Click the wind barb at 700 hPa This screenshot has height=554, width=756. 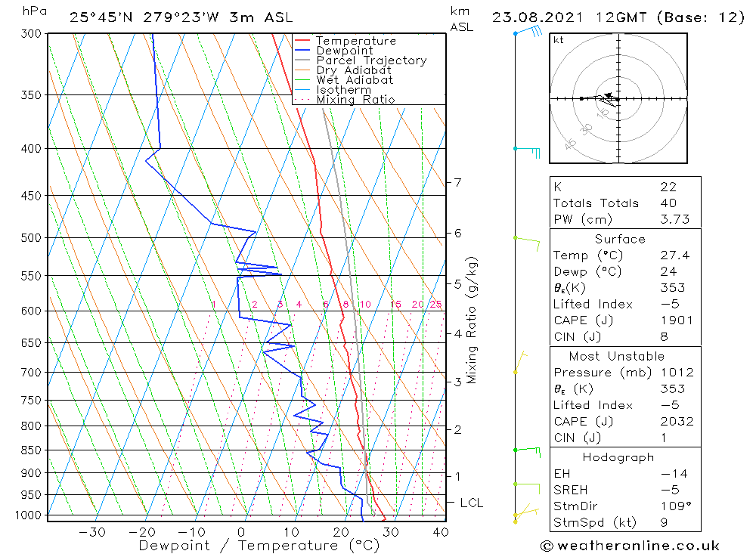click(x=520, y=363)
